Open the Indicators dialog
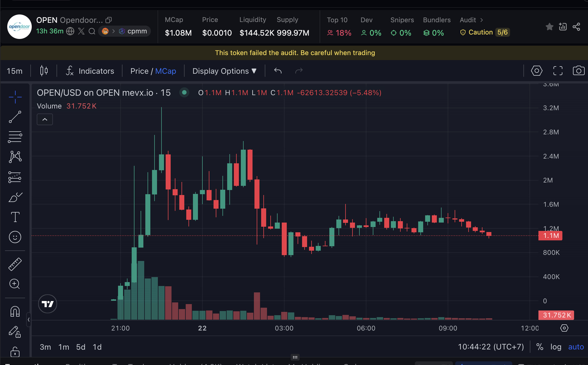This screenshot has width=588, height=365. click(90, 71)
